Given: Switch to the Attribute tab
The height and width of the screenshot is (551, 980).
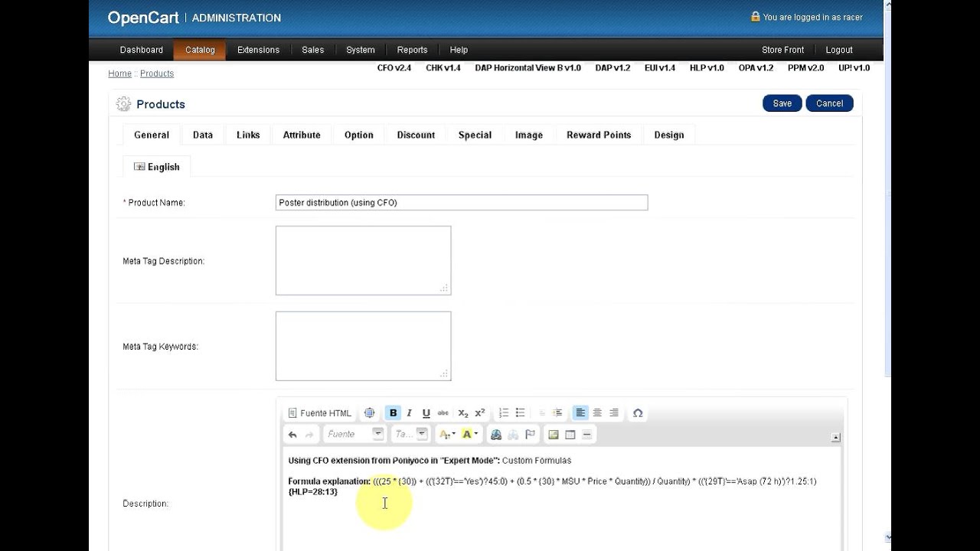Looking at the screenshot, I should pos(302,135).
